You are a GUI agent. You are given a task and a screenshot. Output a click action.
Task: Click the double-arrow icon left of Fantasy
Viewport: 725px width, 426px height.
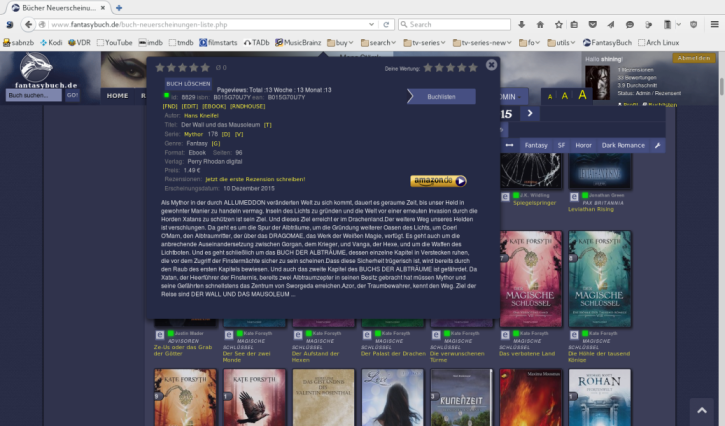pos(509,146)
